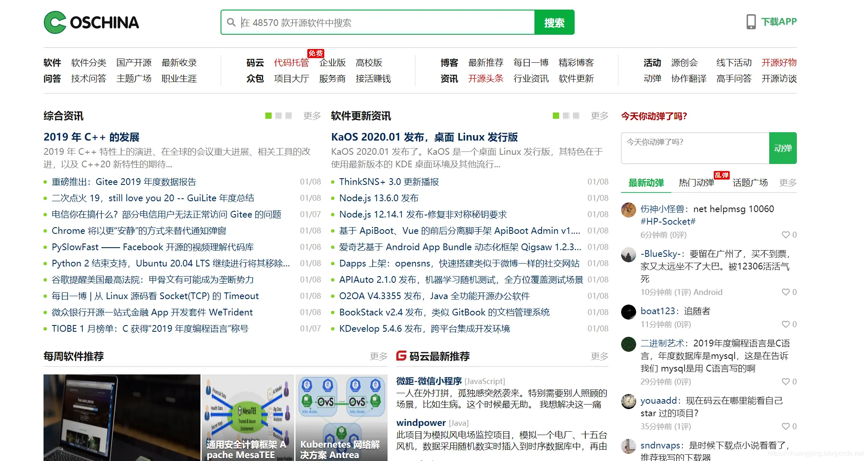Click the 免费 badge above 代码托管

[316, 54]
